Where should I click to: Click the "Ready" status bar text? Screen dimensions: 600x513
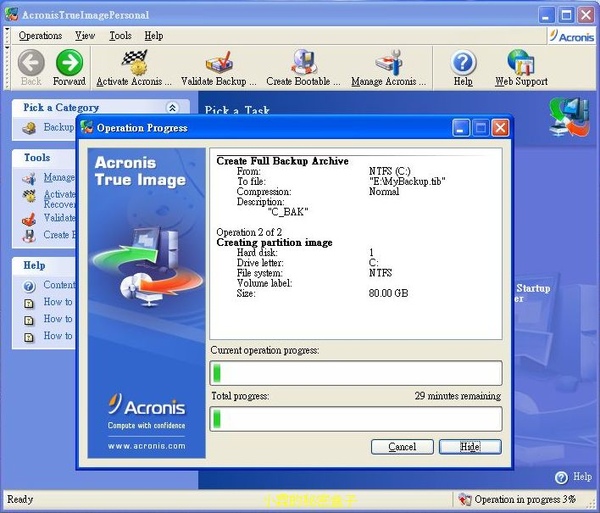[20, 499]
